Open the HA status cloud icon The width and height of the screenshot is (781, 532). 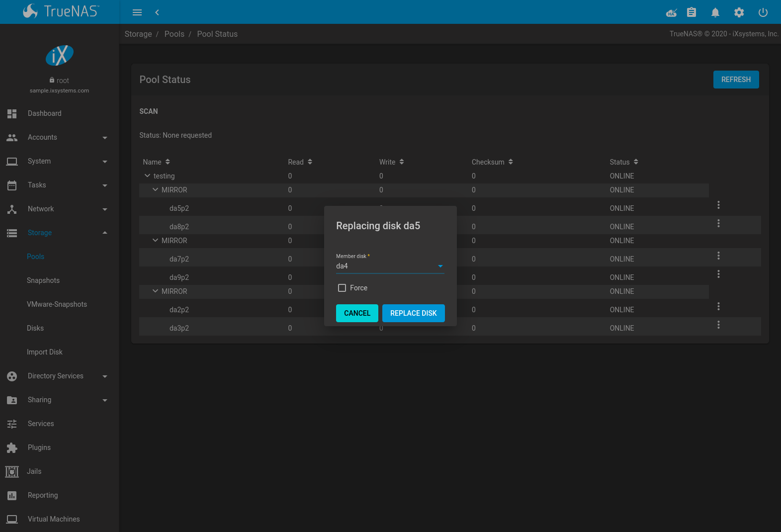pyautogui.click(x=672, y=12)
